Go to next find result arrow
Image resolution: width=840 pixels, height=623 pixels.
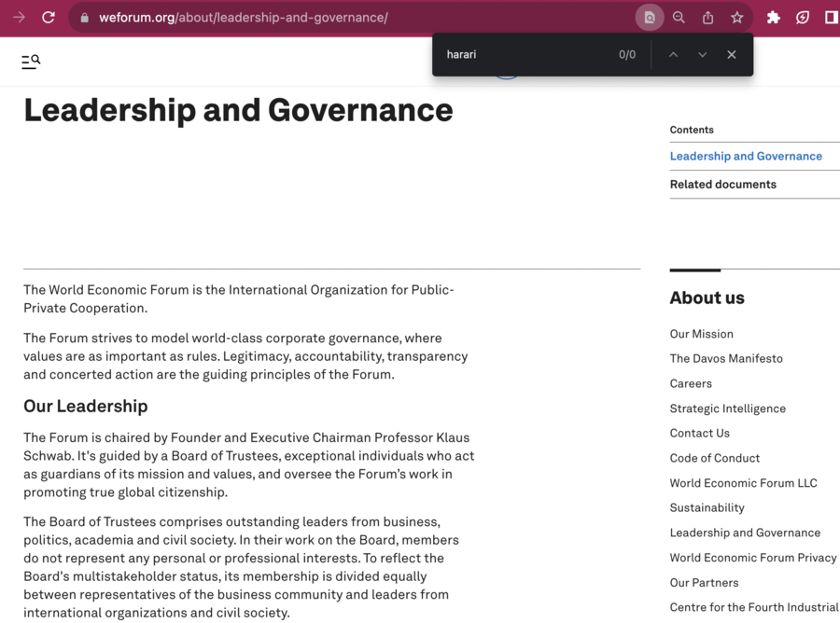[702, 55]
